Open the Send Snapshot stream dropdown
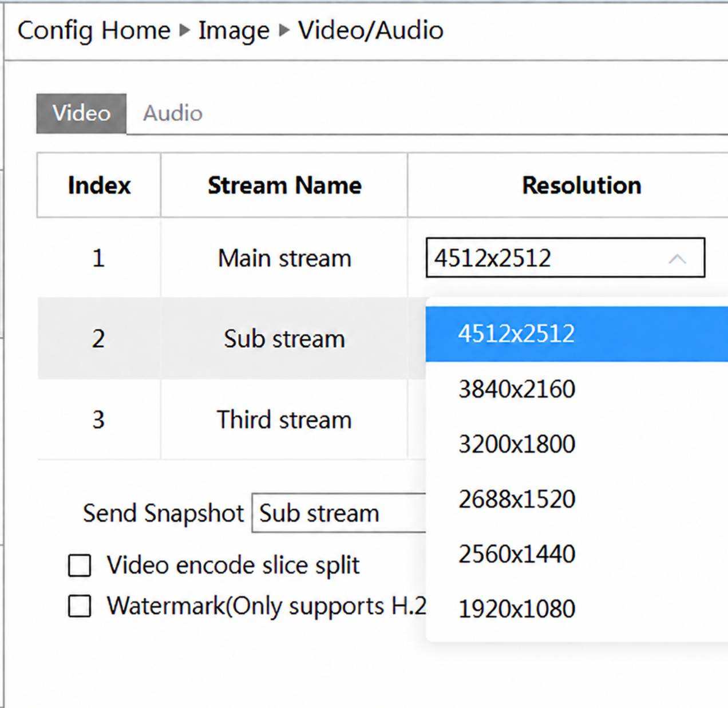The height and width of the screenshot is (708, 728). 339,513
